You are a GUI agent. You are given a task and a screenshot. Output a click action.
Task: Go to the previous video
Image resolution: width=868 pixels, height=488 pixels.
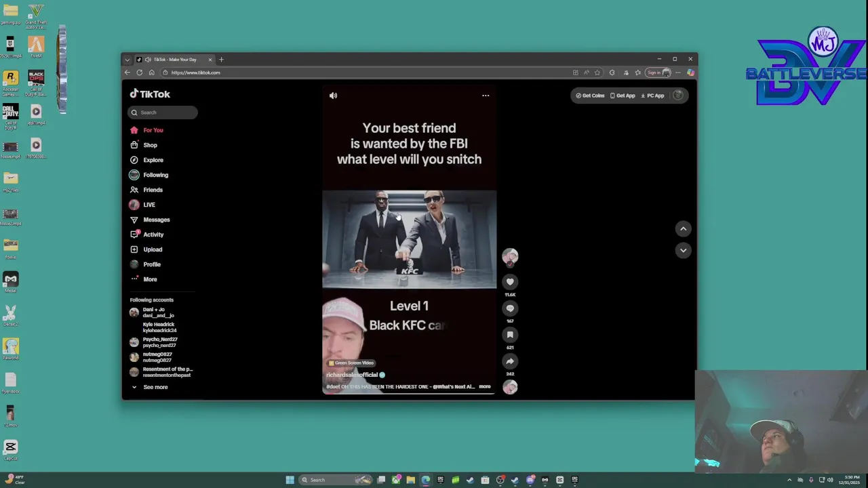[683, 229]
